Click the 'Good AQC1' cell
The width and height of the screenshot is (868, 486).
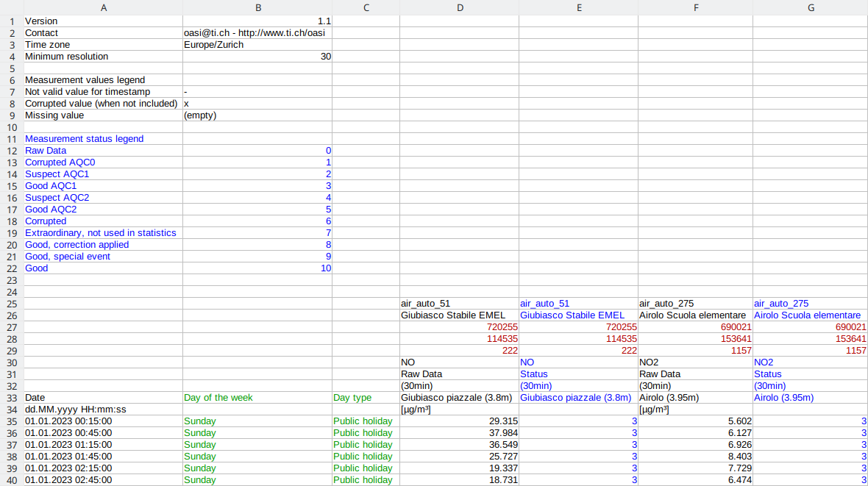[x=103, y=185]
